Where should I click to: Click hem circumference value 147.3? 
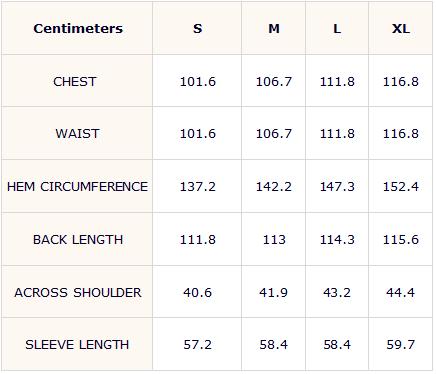pos(337,187)
